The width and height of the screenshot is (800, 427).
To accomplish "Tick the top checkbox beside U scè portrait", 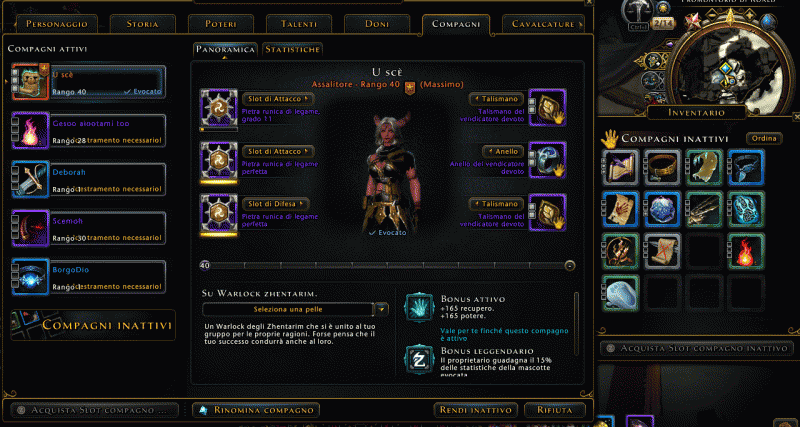I will coord(15,72).
